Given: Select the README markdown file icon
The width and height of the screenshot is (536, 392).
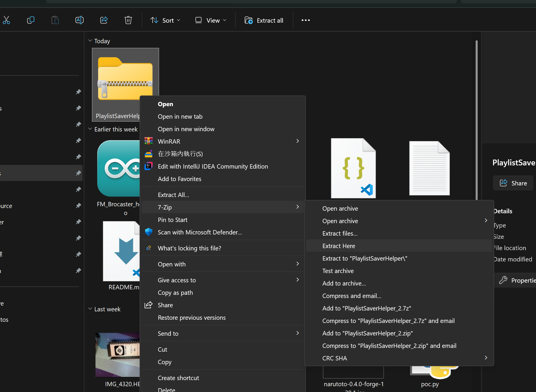Looking at the screenshot, I should click(121, 251).
